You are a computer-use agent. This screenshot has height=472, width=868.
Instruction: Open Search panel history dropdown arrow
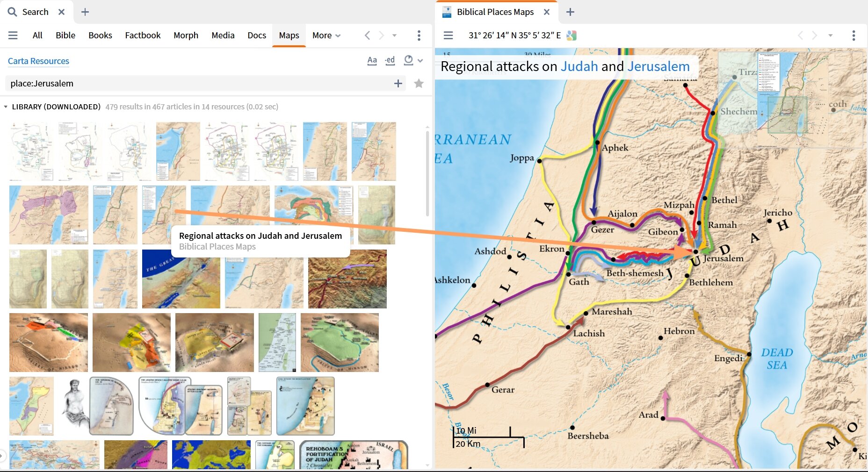click(x=394, y=36)
